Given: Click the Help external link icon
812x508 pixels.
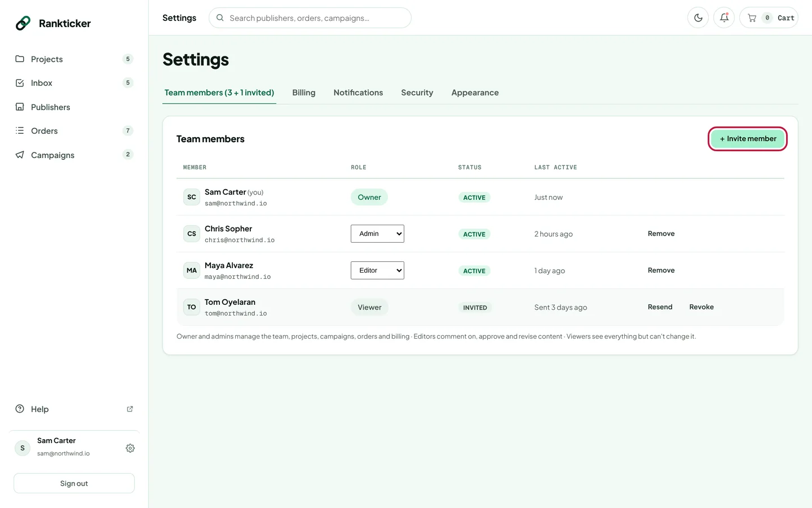Looking at the screenshot, I should click(130, 409).
